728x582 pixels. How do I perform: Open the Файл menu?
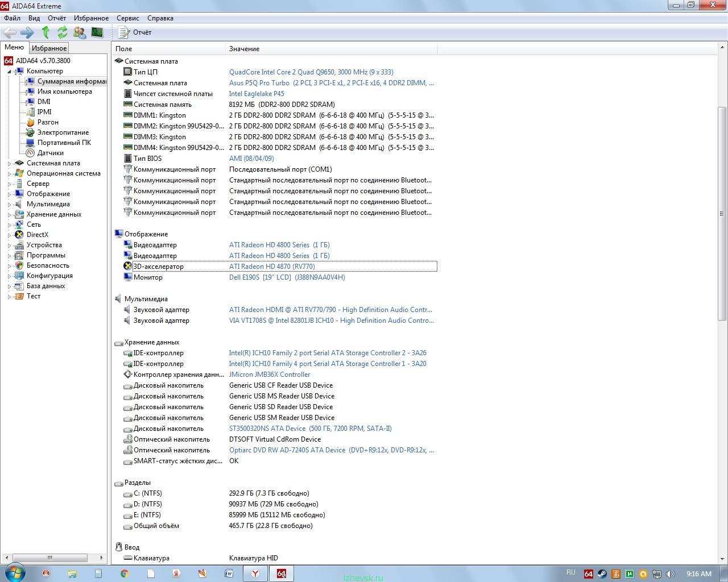pos(12,18)
